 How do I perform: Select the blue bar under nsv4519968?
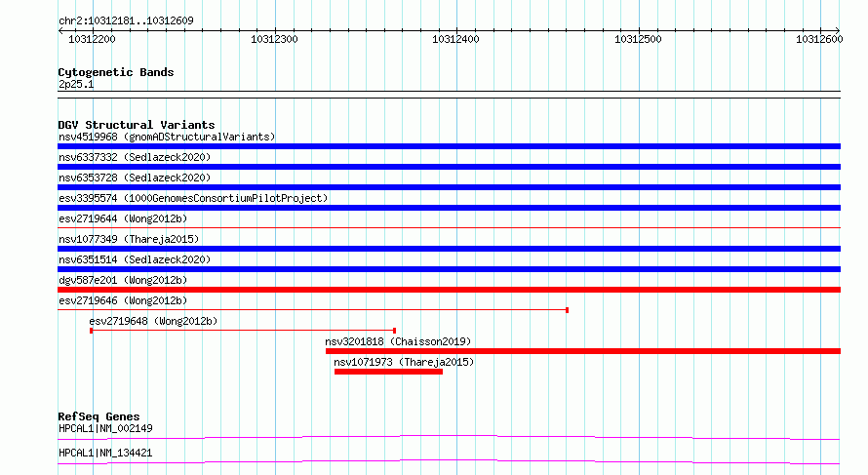tap(449, 146)
